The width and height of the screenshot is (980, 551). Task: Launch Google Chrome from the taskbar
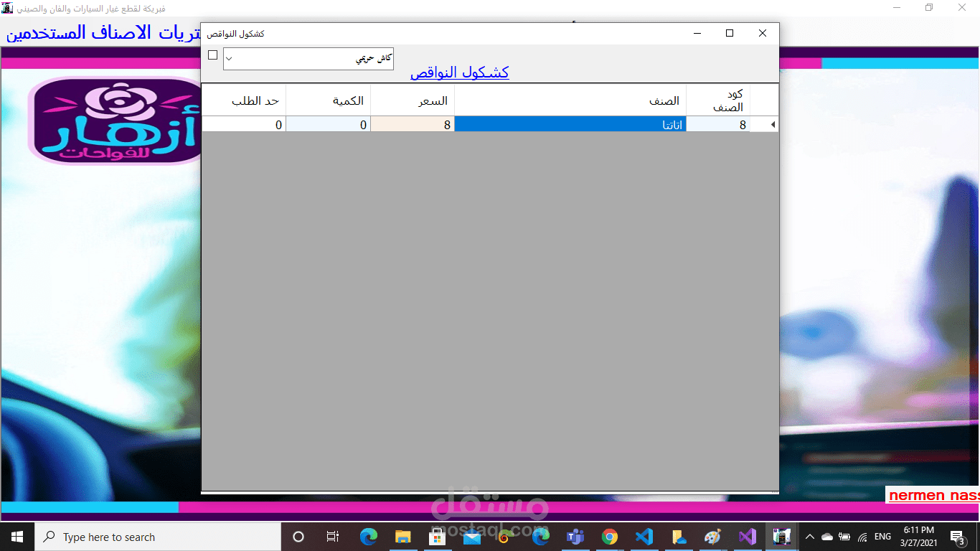pos(610,537)
